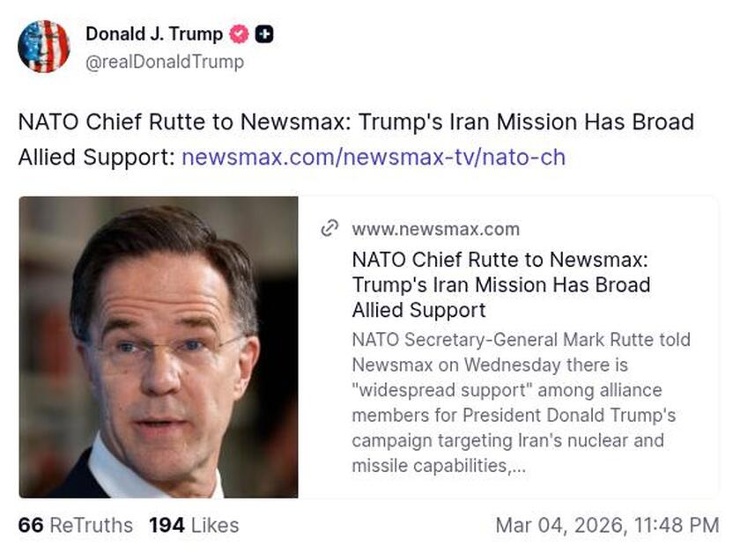
Task: Open the @realDonaldTrump handle
Action: 165,62
